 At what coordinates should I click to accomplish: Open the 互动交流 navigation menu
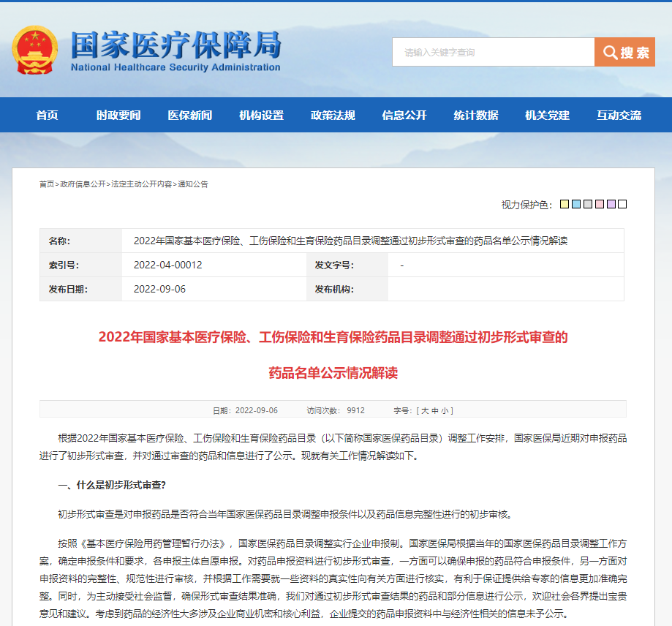pyautogui.click(x=618, y=115)
